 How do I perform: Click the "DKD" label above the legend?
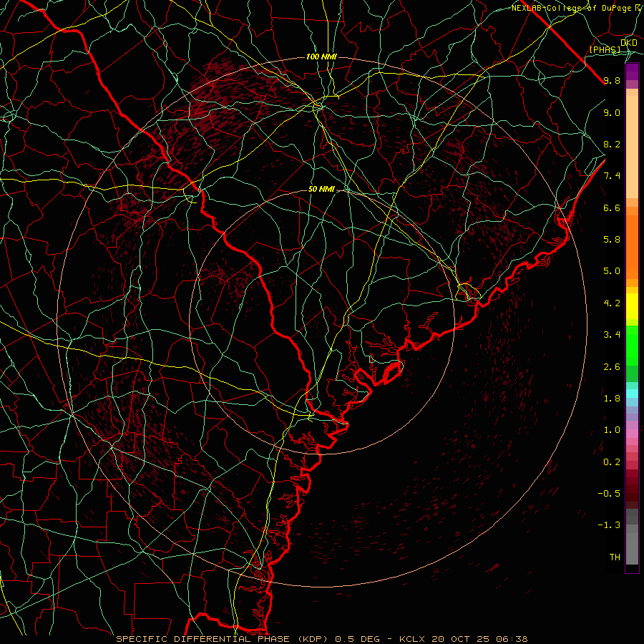click(628, 43)
